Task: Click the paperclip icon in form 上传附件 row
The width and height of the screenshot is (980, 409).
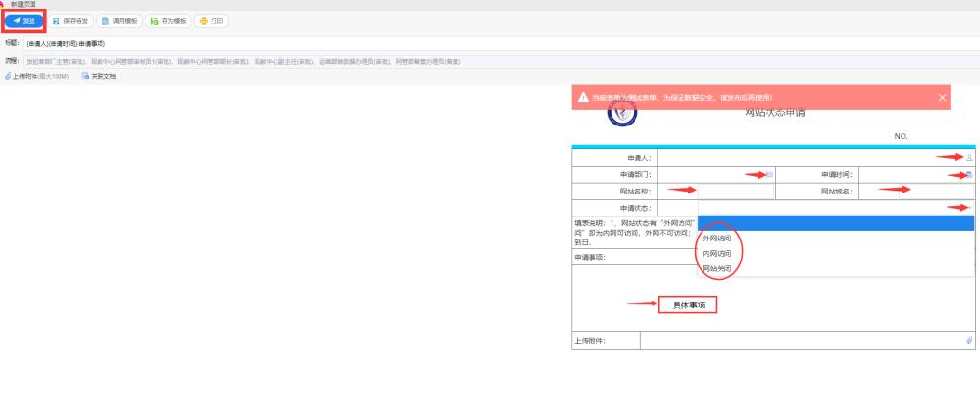Action: point(969,340)
